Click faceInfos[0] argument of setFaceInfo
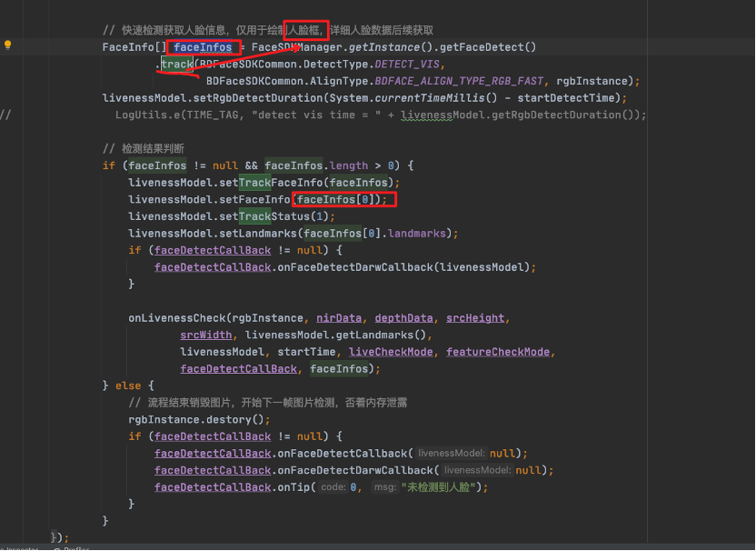The width and height of the screenshot is (756, 551). [335, 199]
